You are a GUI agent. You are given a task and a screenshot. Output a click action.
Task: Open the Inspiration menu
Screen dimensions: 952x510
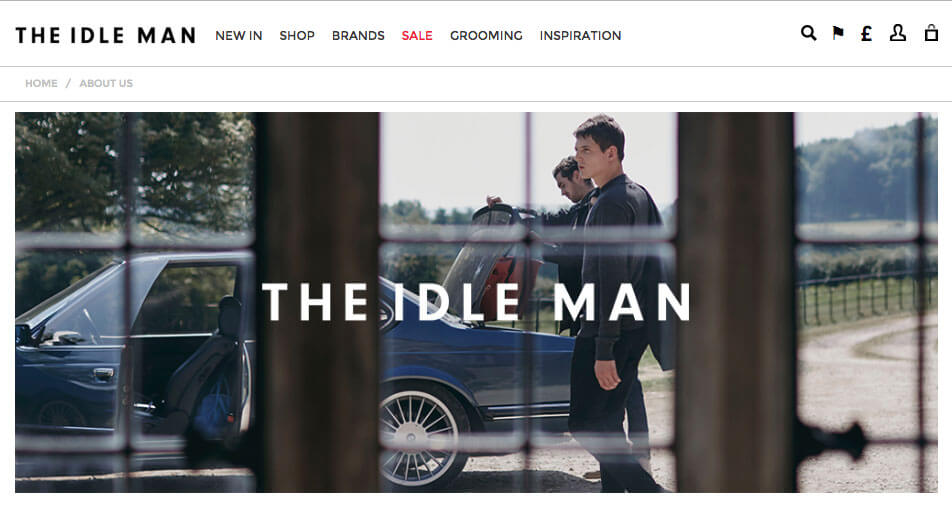[580, 36]
